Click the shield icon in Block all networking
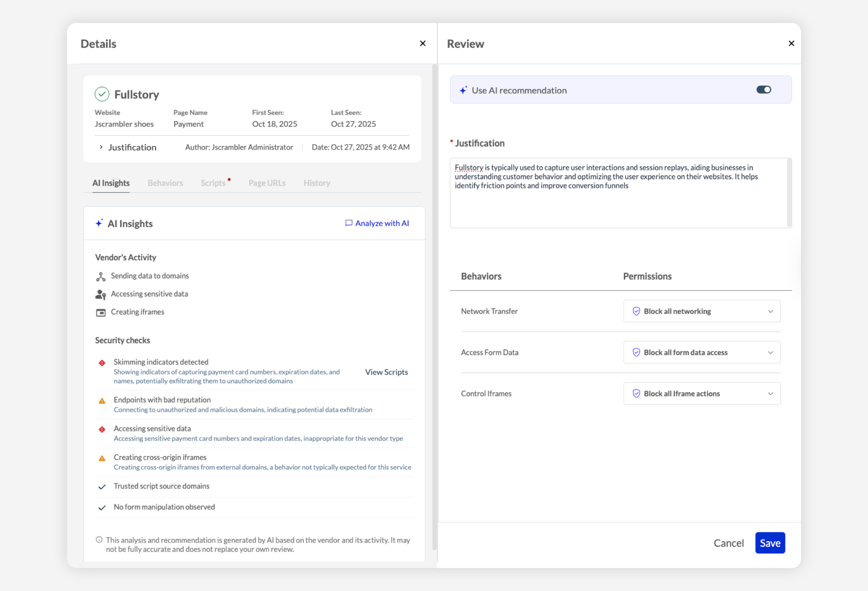868x591 pixels. pyautogui.click(x=636, y=311)
